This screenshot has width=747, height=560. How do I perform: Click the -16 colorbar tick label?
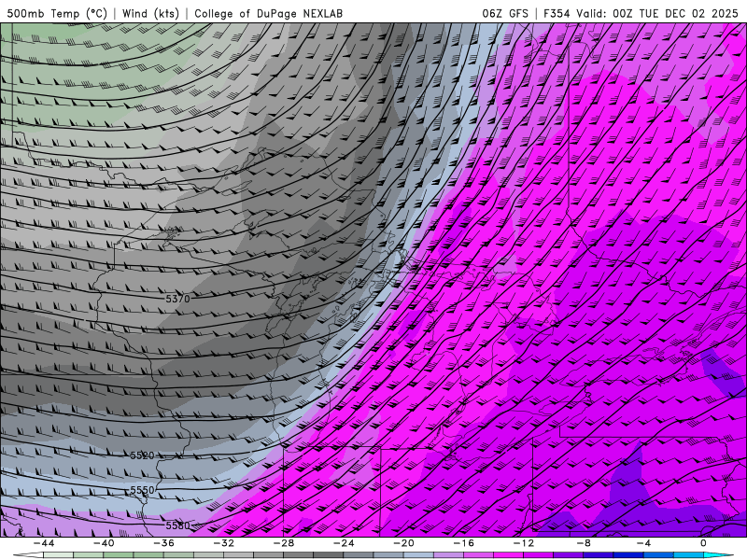pos(463,543)
